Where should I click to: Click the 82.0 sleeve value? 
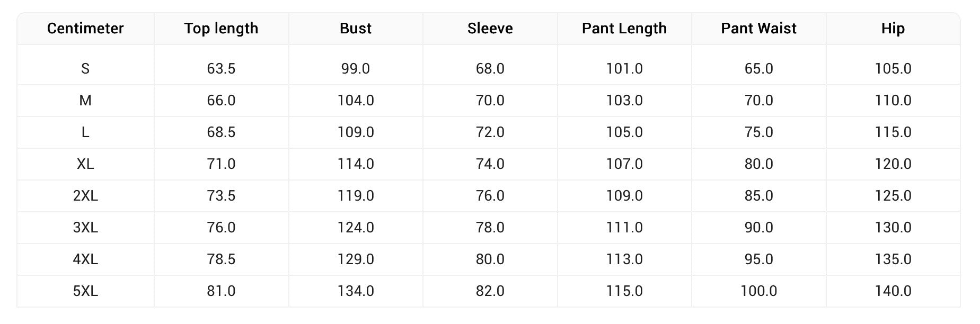490,291
